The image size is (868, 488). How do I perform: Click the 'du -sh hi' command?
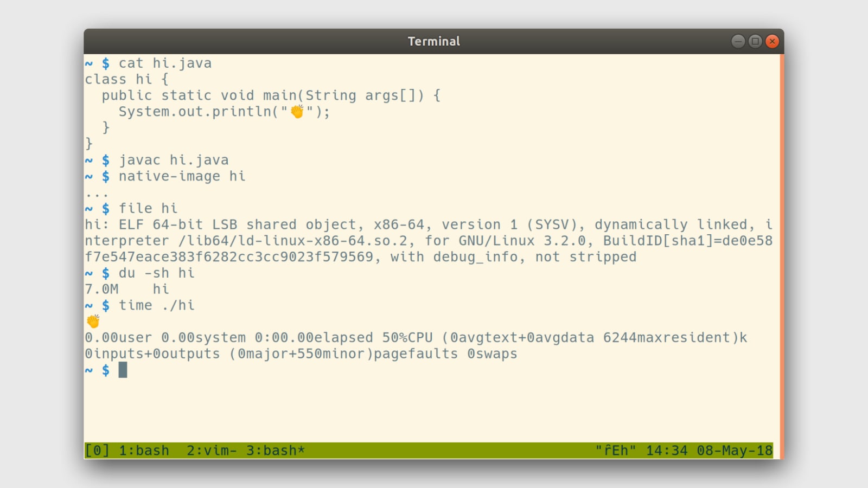157,273
